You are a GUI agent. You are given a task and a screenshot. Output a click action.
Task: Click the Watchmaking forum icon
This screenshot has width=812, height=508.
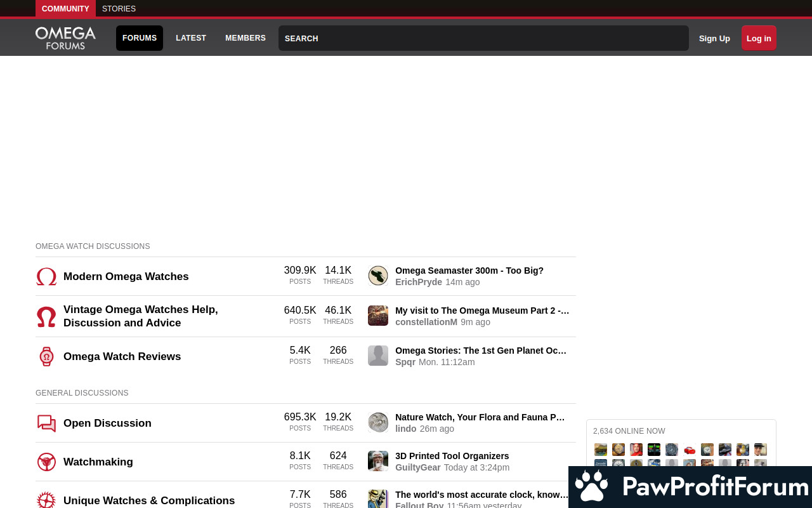(46, 462)
